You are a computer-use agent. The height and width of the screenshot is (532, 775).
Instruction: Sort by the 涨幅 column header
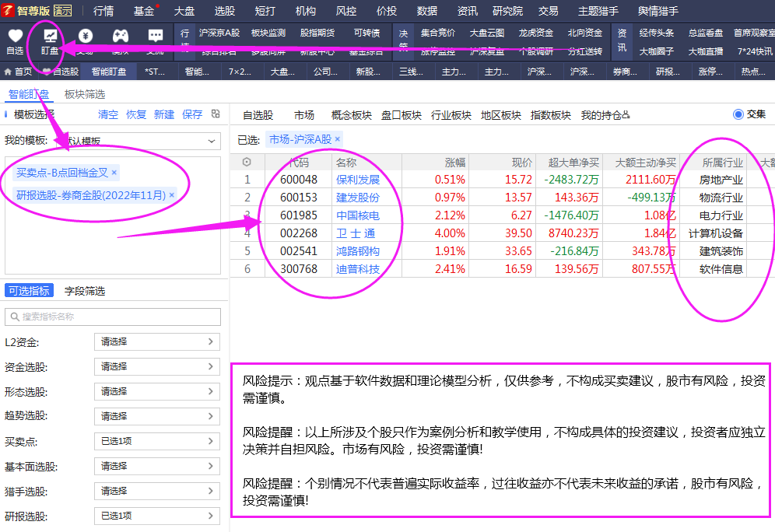tap(455, 163)
